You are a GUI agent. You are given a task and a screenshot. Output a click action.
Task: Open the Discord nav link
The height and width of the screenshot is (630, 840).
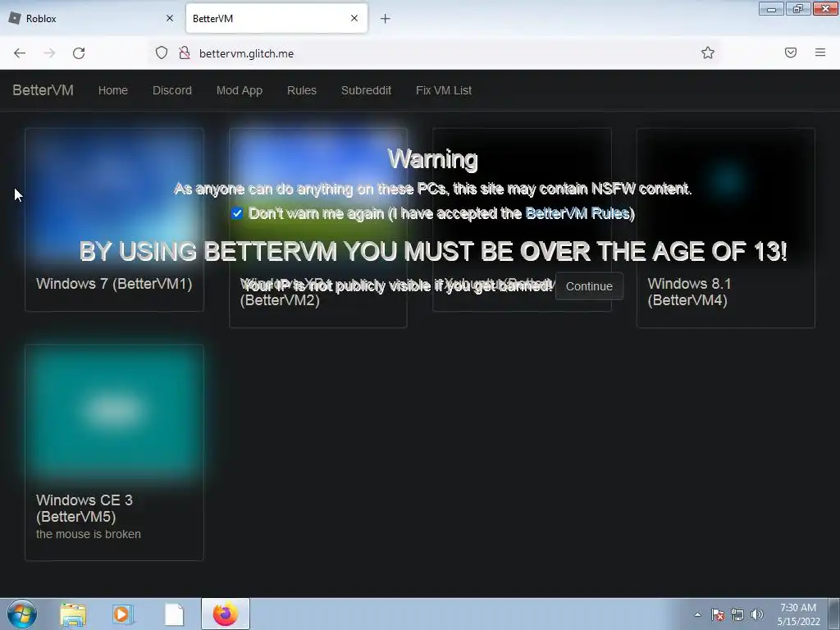pos(172,90)
